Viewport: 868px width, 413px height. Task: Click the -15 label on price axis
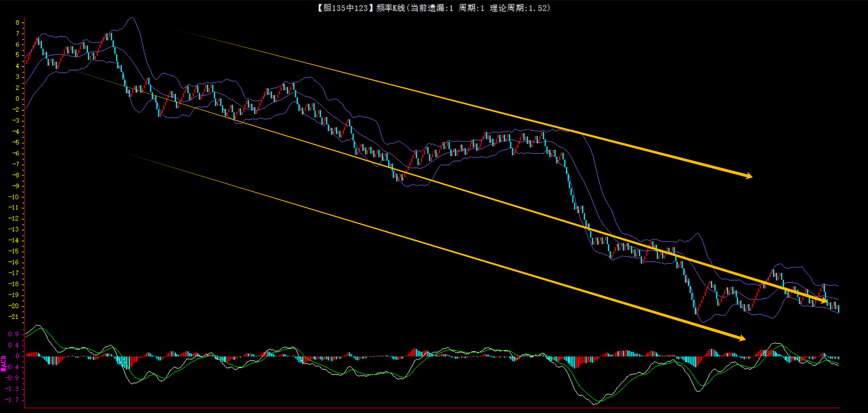click(x=14, y=251)
